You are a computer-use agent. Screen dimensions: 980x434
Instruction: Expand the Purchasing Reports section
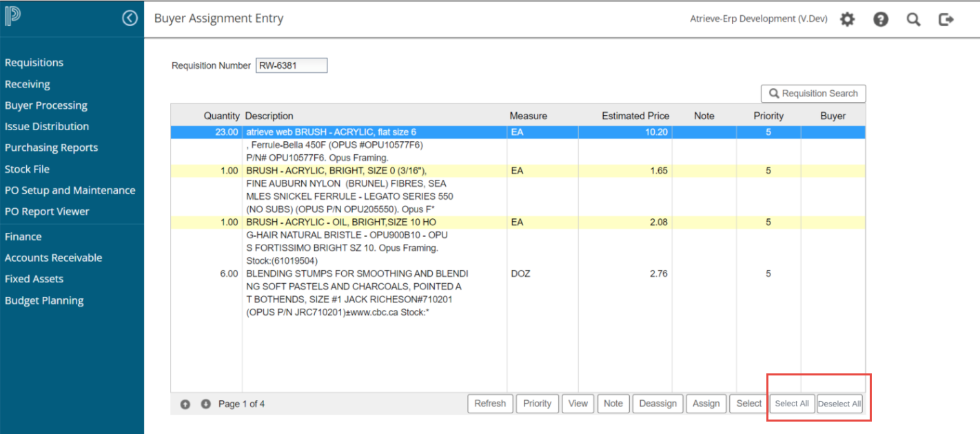pyautogui.click(x=51, y=147)
